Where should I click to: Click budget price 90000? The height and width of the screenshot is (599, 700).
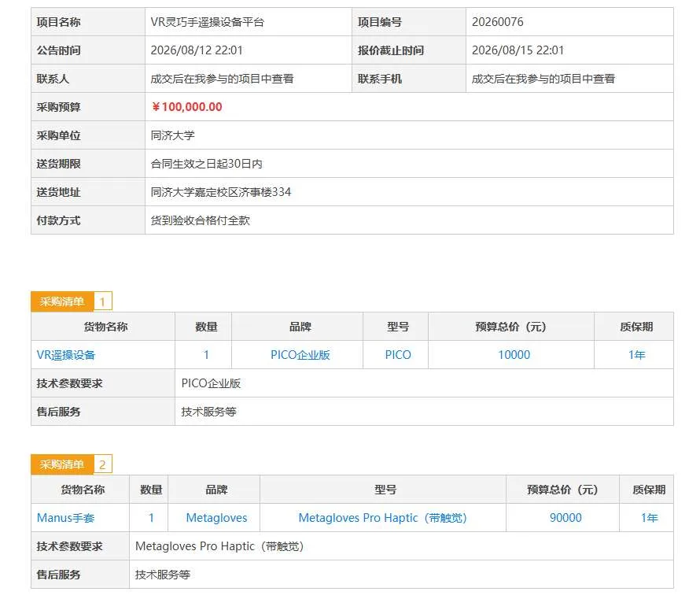coord(566,518)
